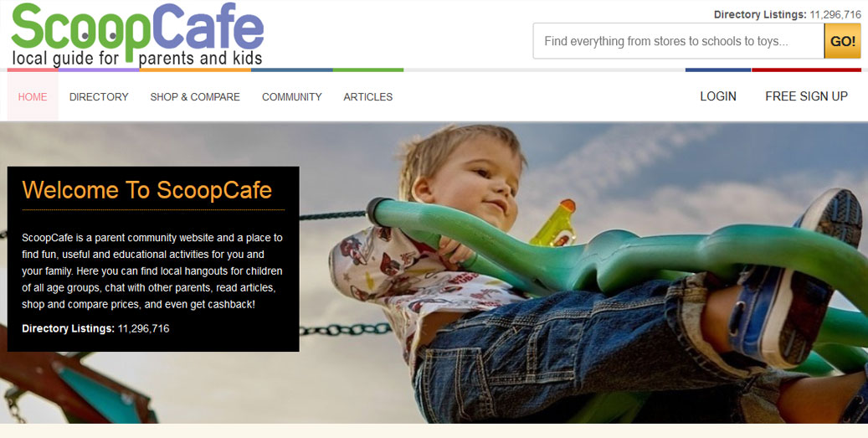The width and height of the screenshot is (868, 438).
Task: Click the purple color bar above DIRECTORY
Action: (99, 70)
